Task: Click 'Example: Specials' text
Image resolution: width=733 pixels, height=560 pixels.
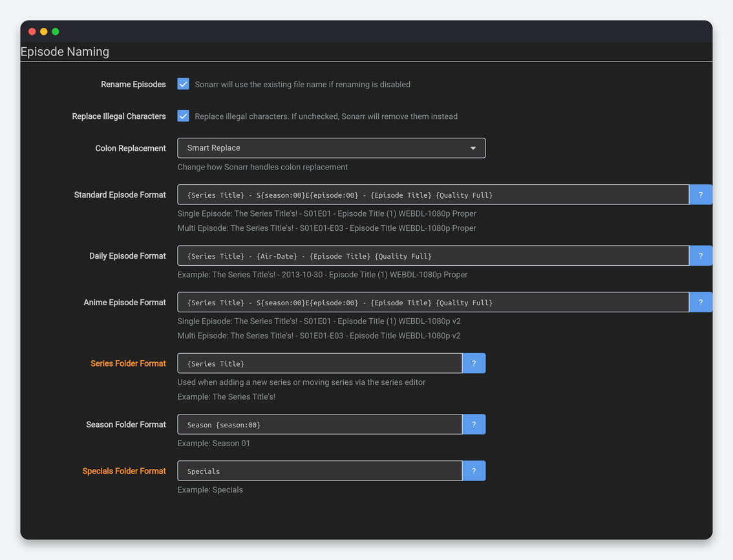Action: [x=210, y=490]
